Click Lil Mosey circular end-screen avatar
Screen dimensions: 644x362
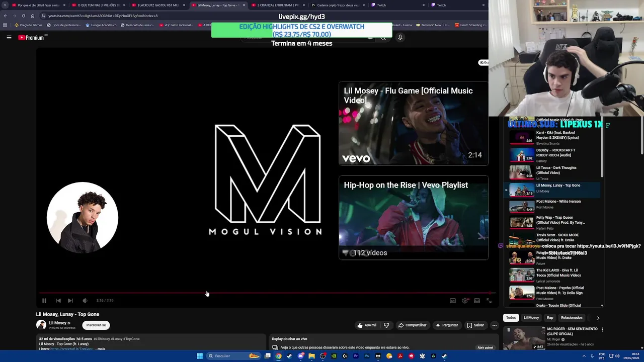pos(83,218)
